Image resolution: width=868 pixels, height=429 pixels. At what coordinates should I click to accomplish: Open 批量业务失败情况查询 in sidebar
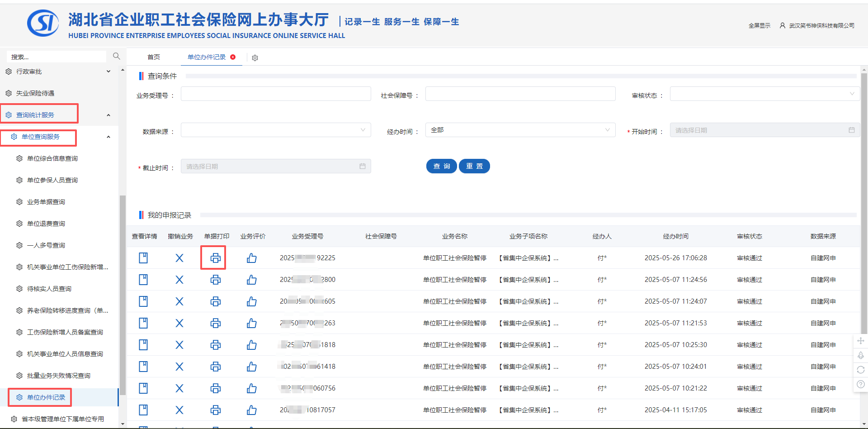tap(59, 376)
